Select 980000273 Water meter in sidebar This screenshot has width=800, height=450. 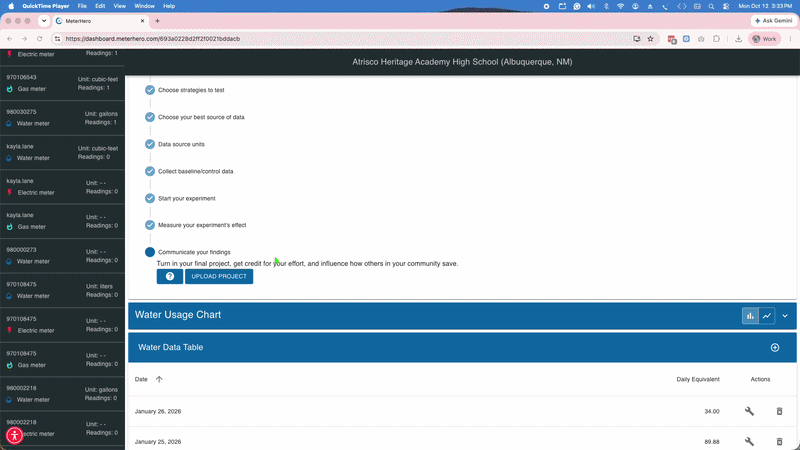[62, 256]
